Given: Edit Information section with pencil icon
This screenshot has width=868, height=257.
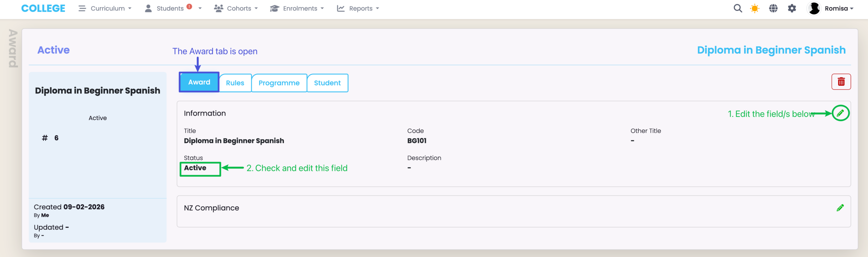Looking at the screenshot, I should 840,113.
